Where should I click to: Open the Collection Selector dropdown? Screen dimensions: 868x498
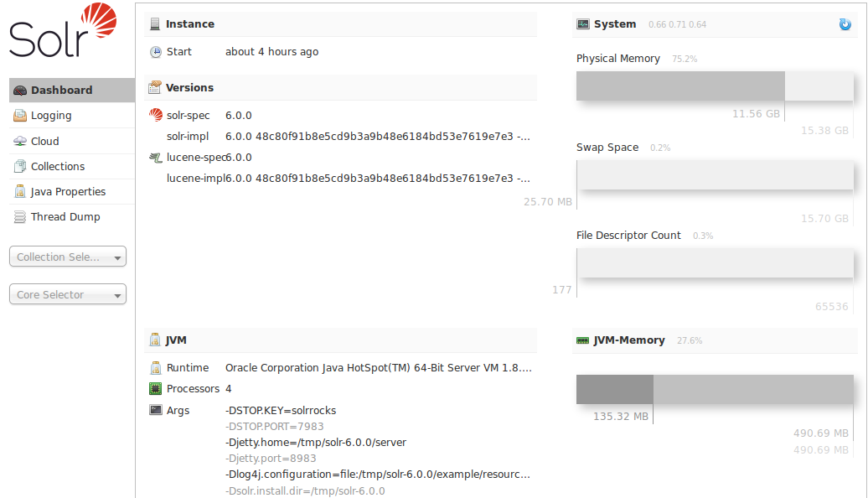(x=67, y=257)
